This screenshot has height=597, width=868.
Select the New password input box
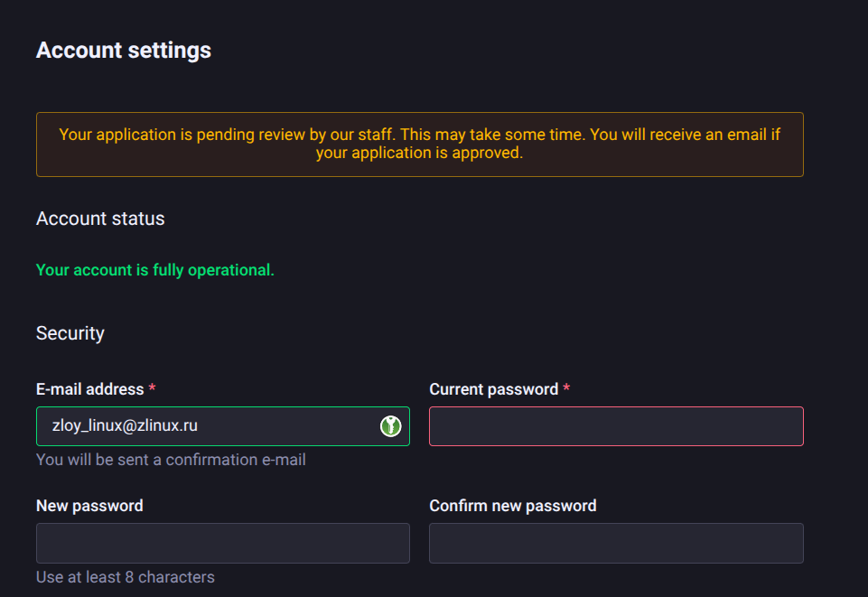(222, 543)
